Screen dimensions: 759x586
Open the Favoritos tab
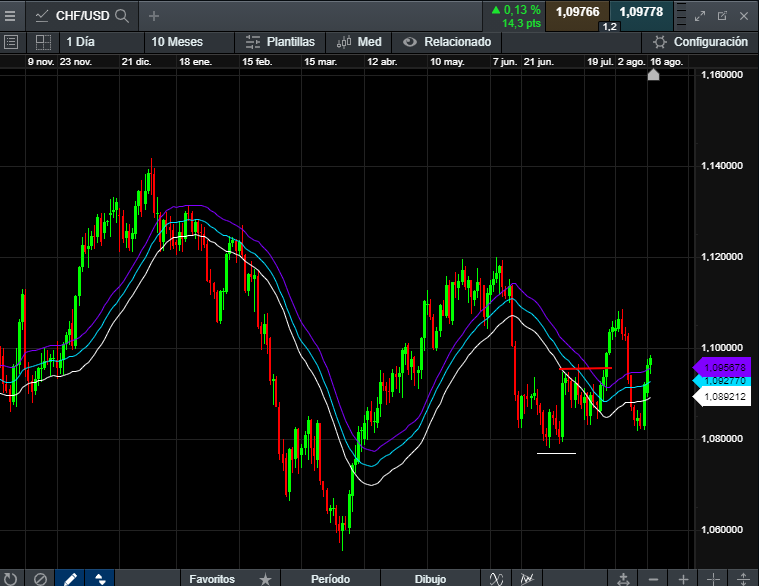pos(212,579)
